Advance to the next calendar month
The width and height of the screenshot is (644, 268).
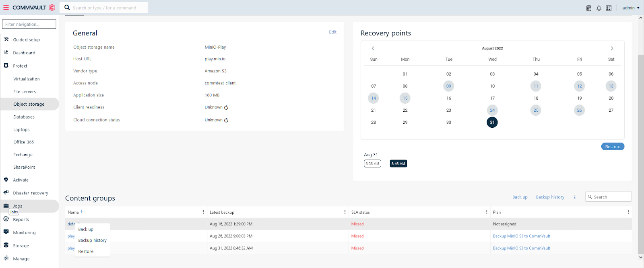pos(612,49)
